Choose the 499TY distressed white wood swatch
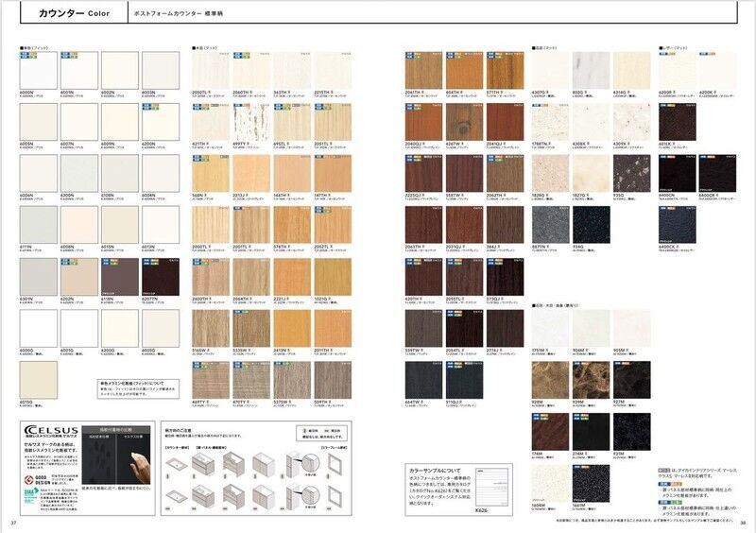 (249, 121)
